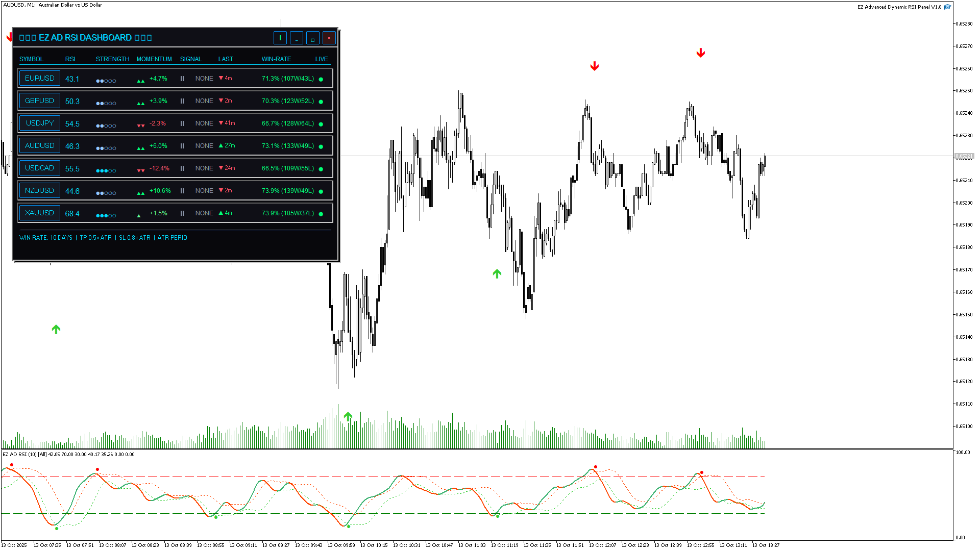980x551 pixels.
Task: Click the rightmost red sell arrow on chart
Action: point(700,53)
